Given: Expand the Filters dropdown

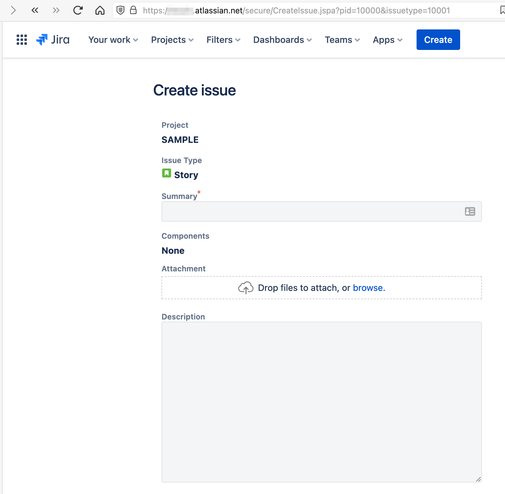Looking at the screenshot, I should (223, 40).
